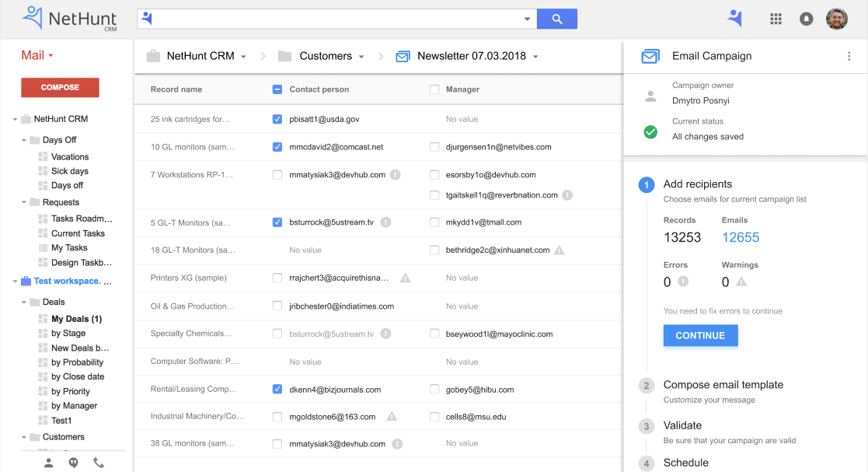Open My Deals (1) view
The height and width of the screenshot is (472, 868).
(76, 319)
